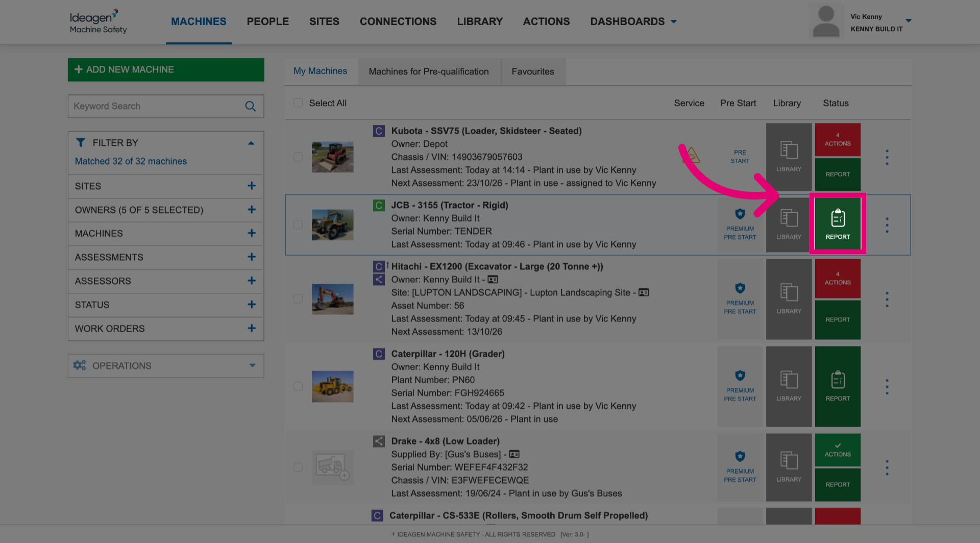Expand the Assessments filter

pyautogui.click(x=252, y=257)
